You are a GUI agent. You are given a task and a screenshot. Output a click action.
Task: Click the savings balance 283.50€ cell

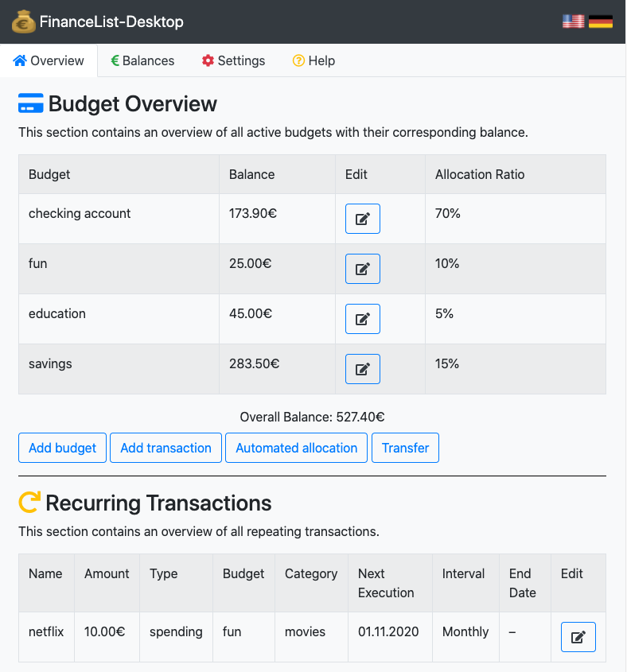point(254,363)
